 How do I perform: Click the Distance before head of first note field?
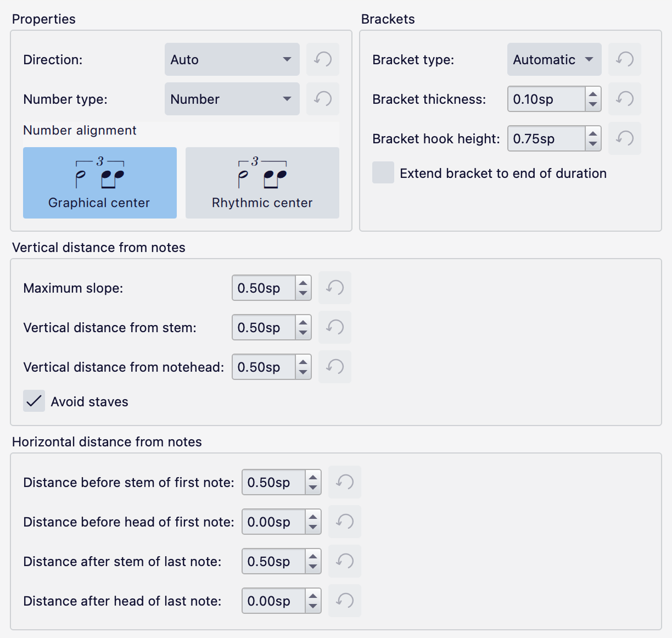273,522
